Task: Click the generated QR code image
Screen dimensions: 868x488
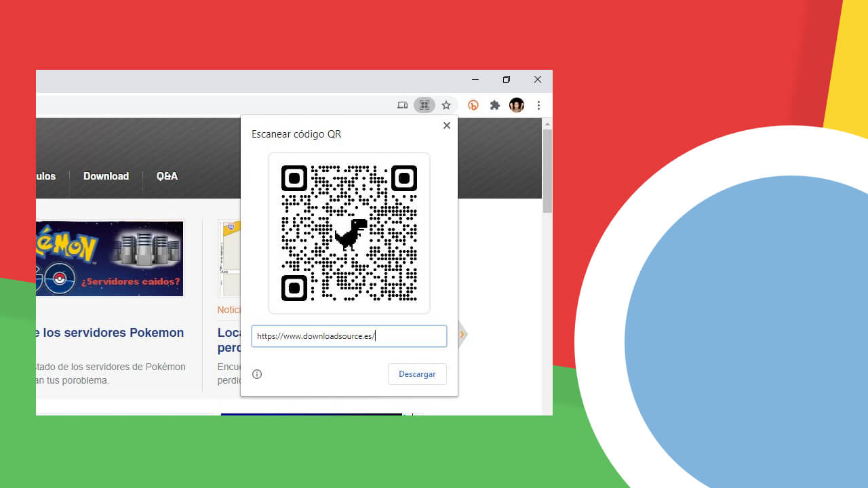Action: pos(349,233)
